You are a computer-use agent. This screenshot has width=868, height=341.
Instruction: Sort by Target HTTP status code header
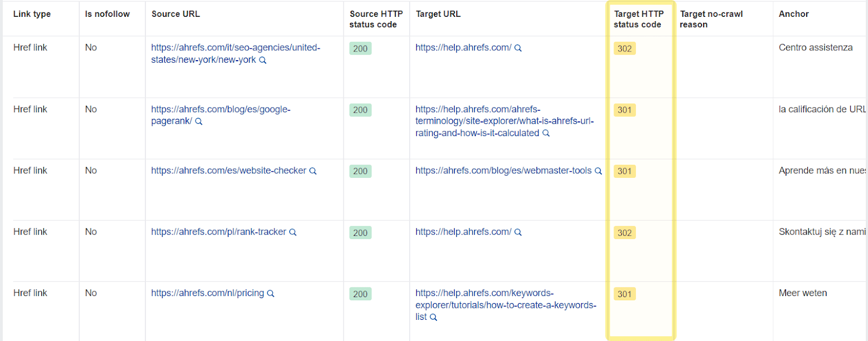(639, 19)
